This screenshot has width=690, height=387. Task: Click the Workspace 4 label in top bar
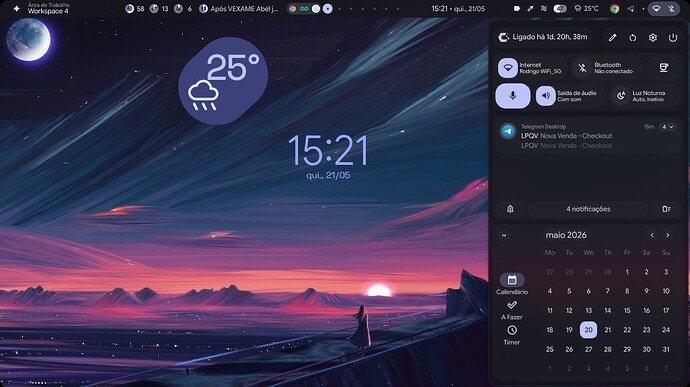pyautogui.click(x=48, y=11)
